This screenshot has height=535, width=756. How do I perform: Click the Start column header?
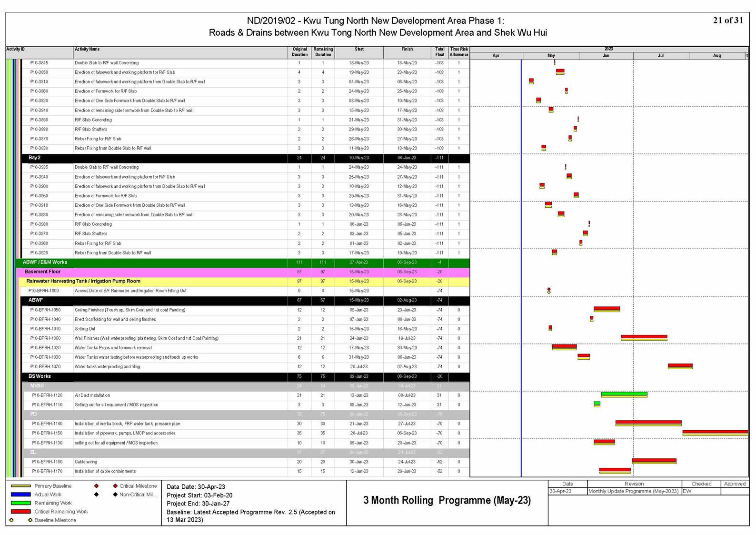(x=359, y=52)
